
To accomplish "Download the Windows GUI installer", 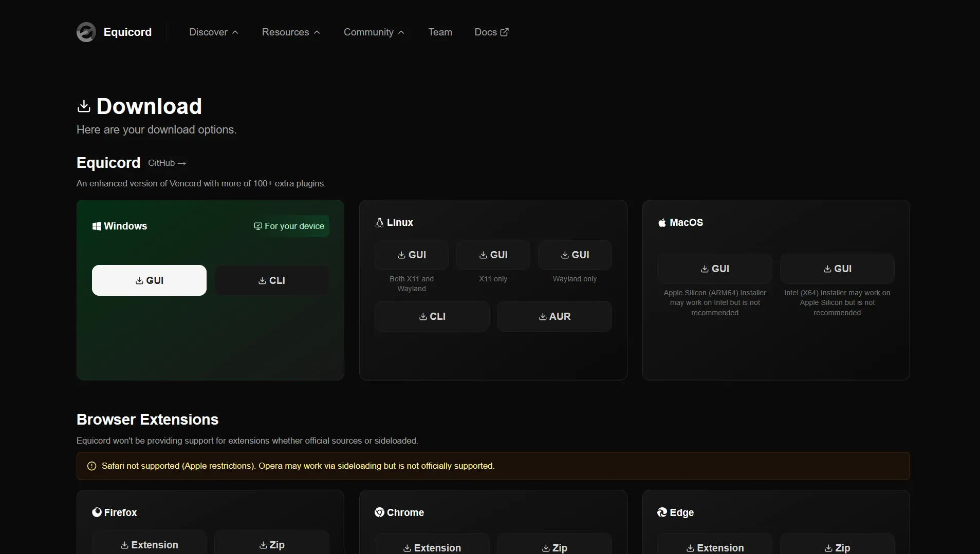I will tap(149, 280).
